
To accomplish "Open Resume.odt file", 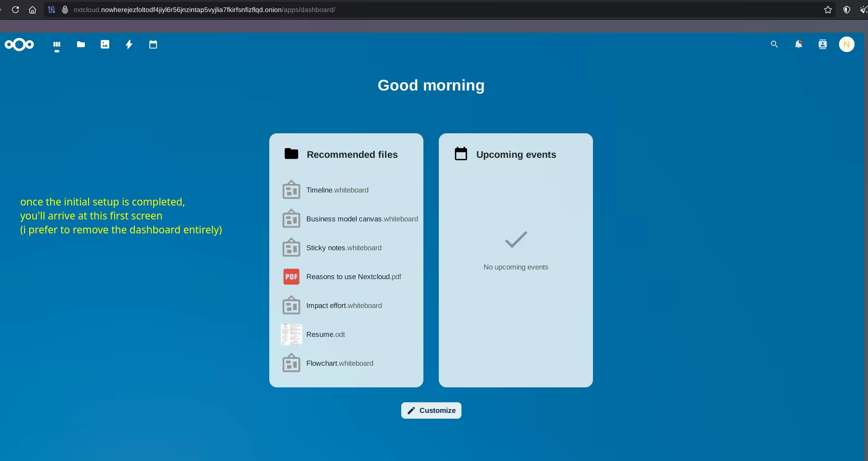I will (x=326, y=334).
